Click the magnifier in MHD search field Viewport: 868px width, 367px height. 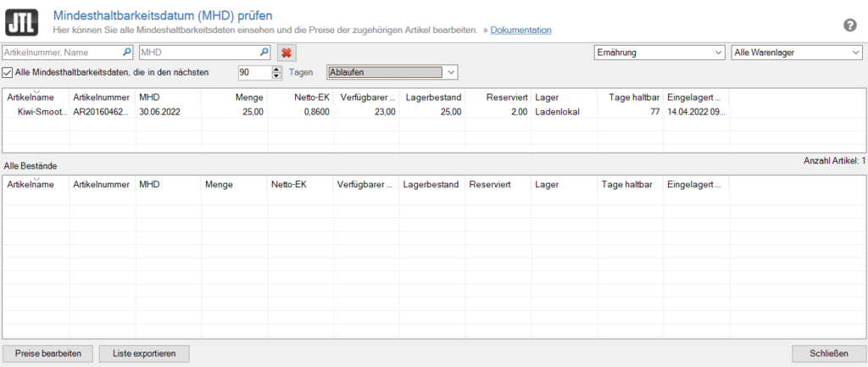[x=264, y=53]
